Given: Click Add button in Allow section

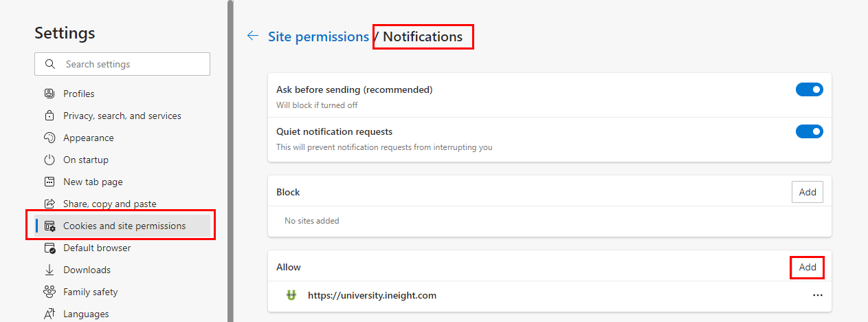Looking at the screenshot, I should pyautogui.click(x=808, y=267).
